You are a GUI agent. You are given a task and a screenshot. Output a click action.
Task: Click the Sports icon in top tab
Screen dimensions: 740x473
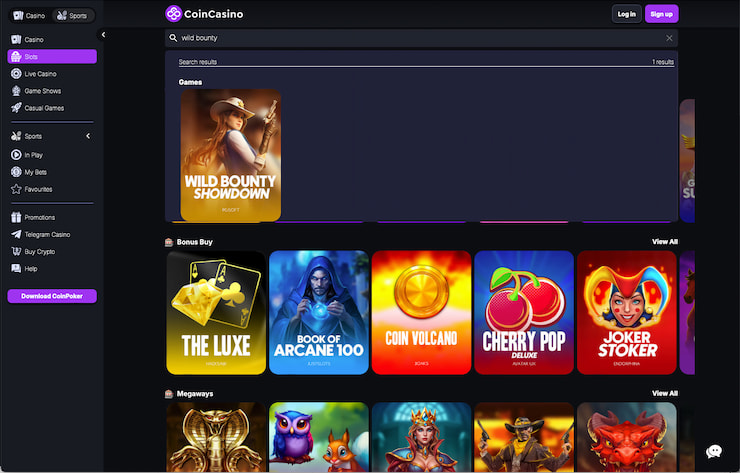tap(61, 16)
